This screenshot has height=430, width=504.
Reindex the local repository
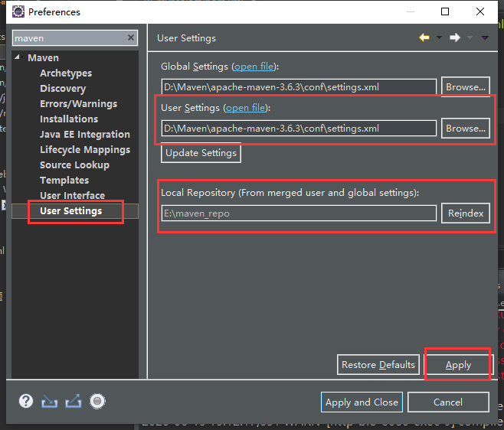466,213
